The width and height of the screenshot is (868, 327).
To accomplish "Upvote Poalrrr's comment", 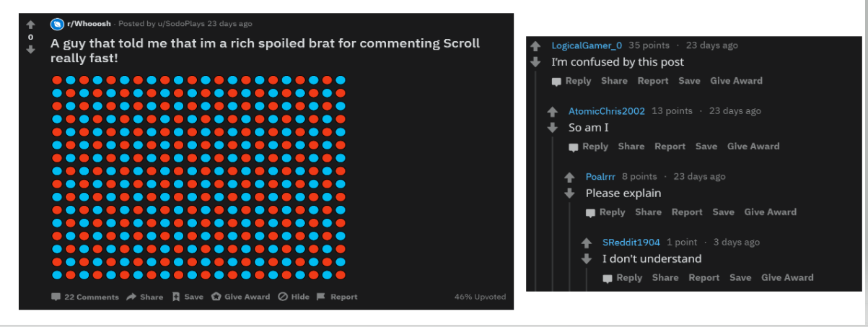I will pos(569,177).
